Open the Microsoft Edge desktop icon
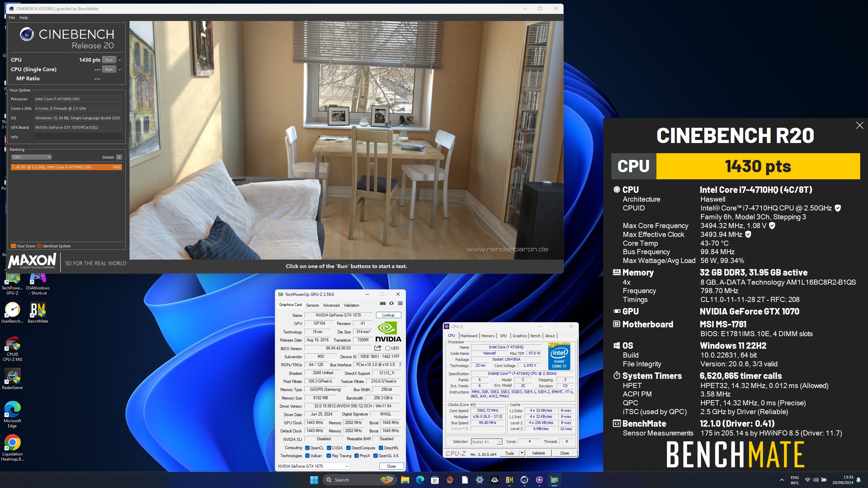Image resolution: width=868 pixels, height=488 pixels. point(12,414)
